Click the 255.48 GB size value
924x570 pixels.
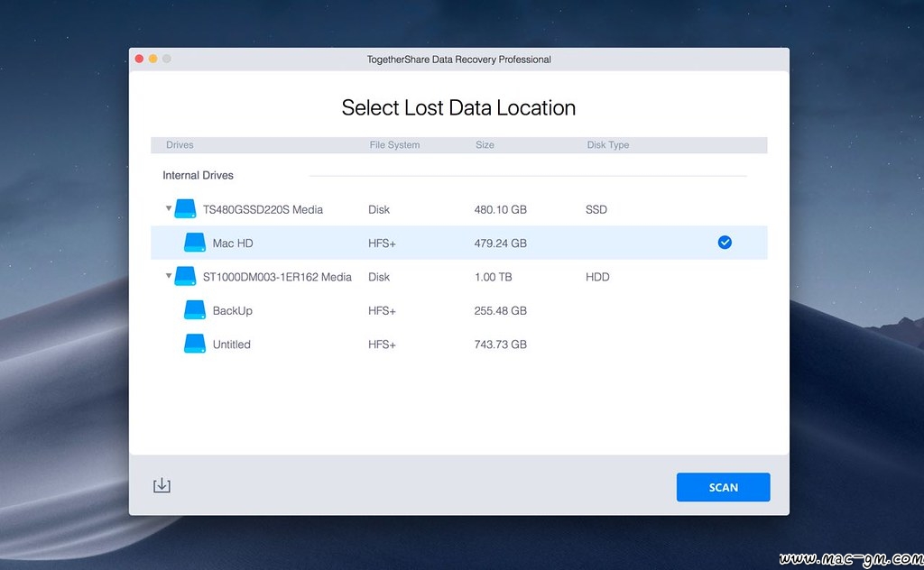500,311
